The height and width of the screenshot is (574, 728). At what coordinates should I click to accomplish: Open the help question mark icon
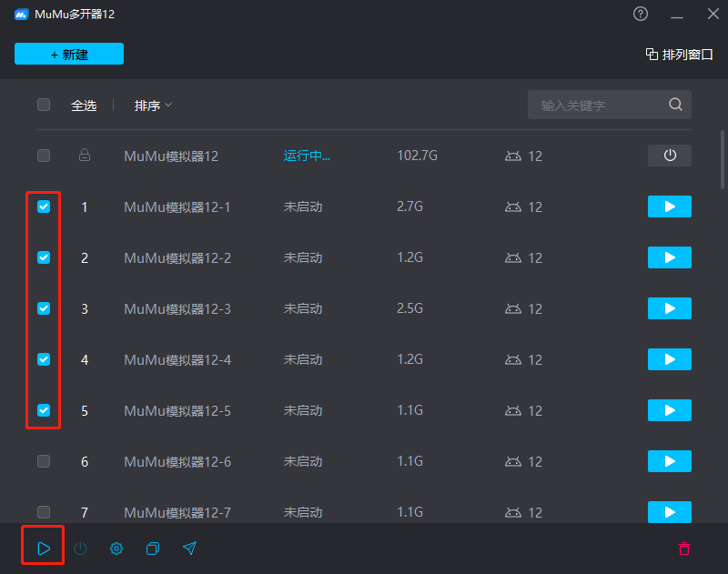[641, 14]
